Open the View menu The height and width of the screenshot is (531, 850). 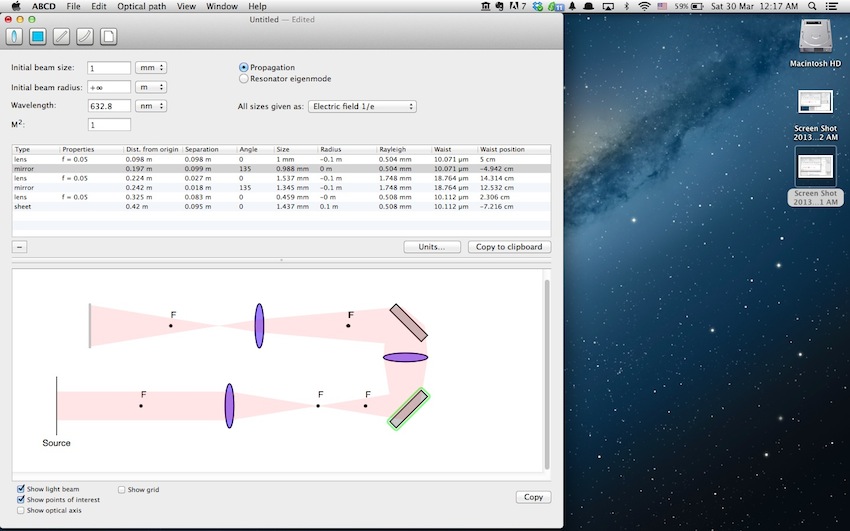[186, 6]
